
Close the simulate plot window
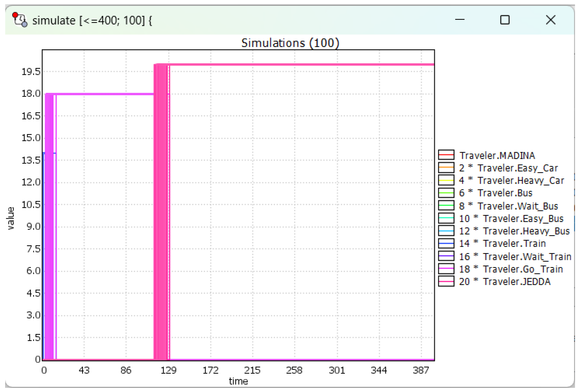(551, 20)
